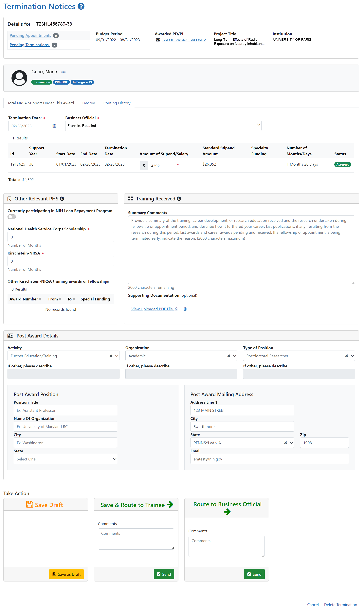Open Pending Terminations link

[x=29, y=45]
